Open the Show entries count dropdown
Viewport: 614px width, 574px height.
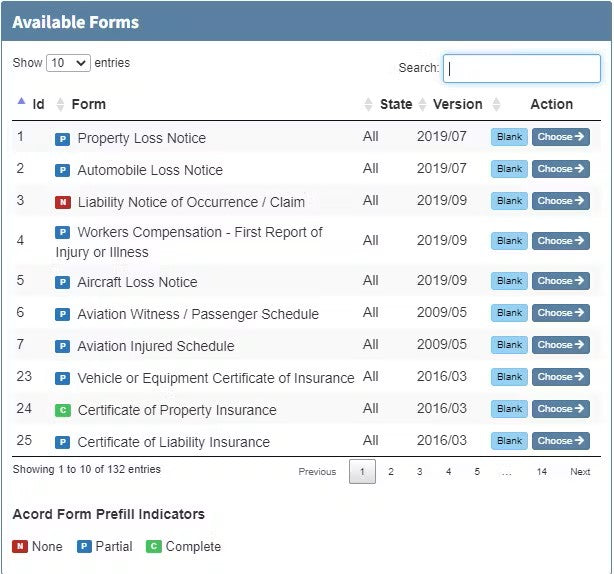click(68, 63)
